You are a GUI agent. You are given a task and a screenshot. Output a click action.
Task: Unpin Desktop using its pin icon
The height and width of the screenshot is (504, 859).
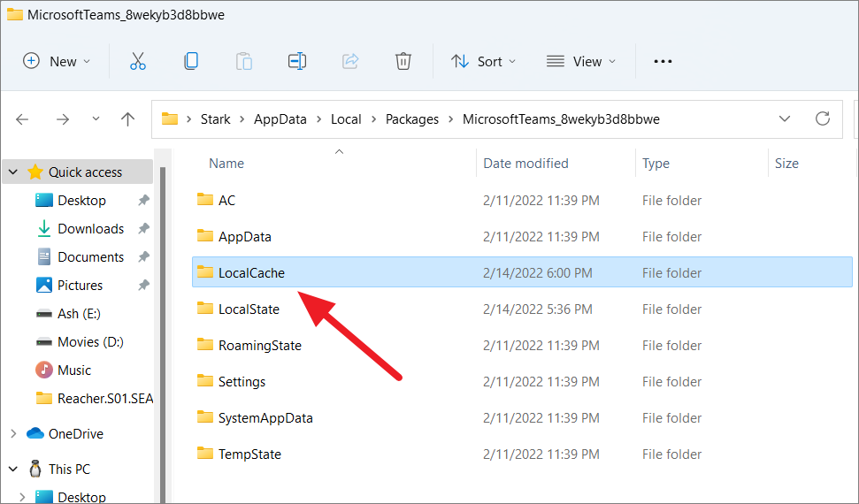click(x=143, y=200)
